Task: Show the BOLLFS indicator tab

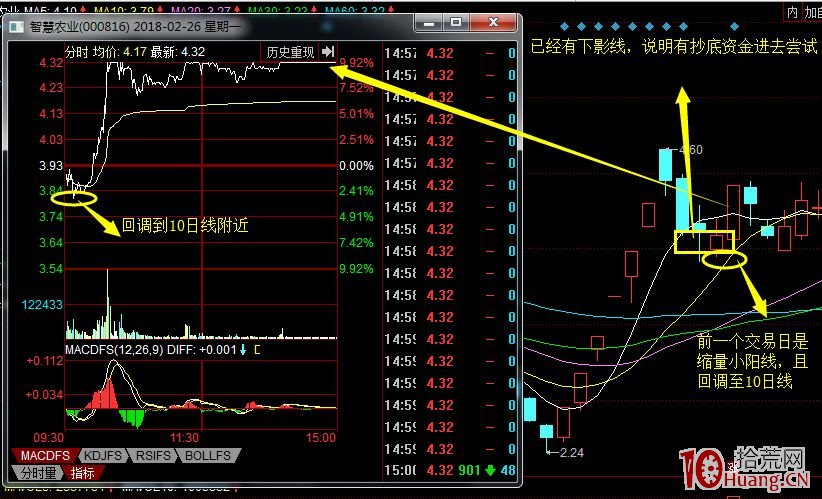Action: (x=208, y=456)
